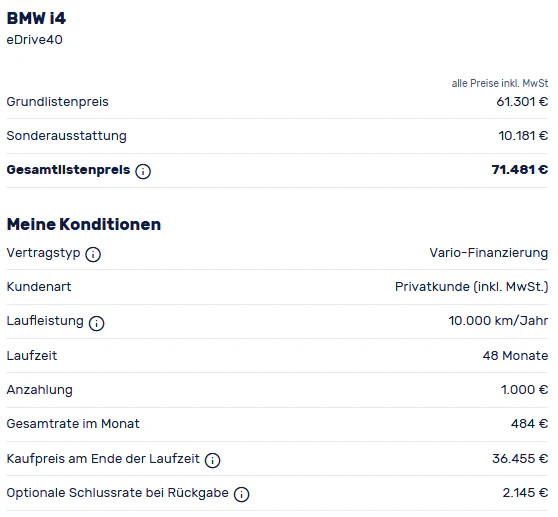Click info icon for Optionale Schlussrate bei Rückgabe
Image resolution: width=558 pixels, height=517 pixels.
pos(242,494)
